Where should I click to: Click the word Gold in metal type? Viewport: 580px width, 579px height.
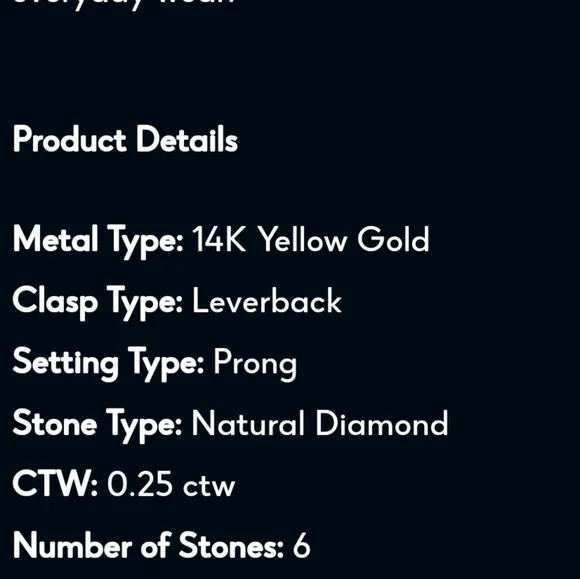393,239
